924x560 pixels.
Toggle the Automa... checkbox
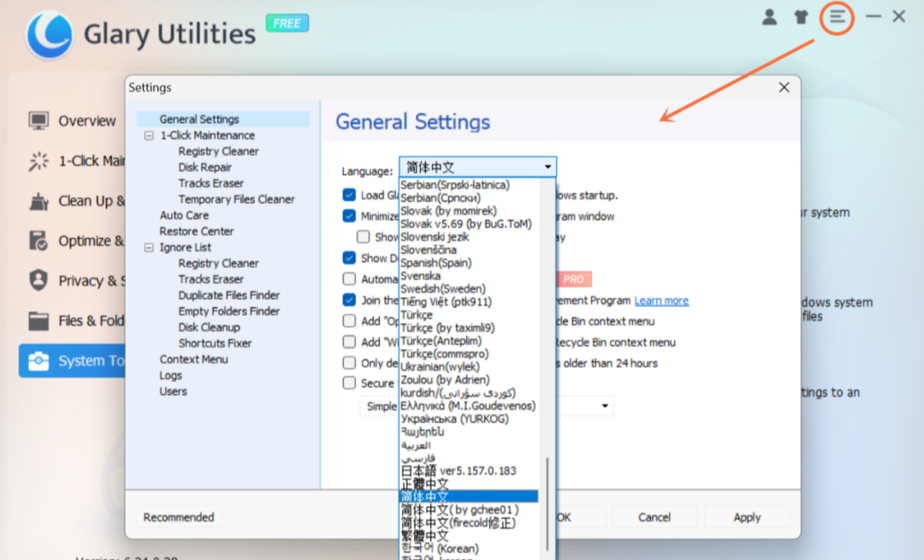coord(349,279)
